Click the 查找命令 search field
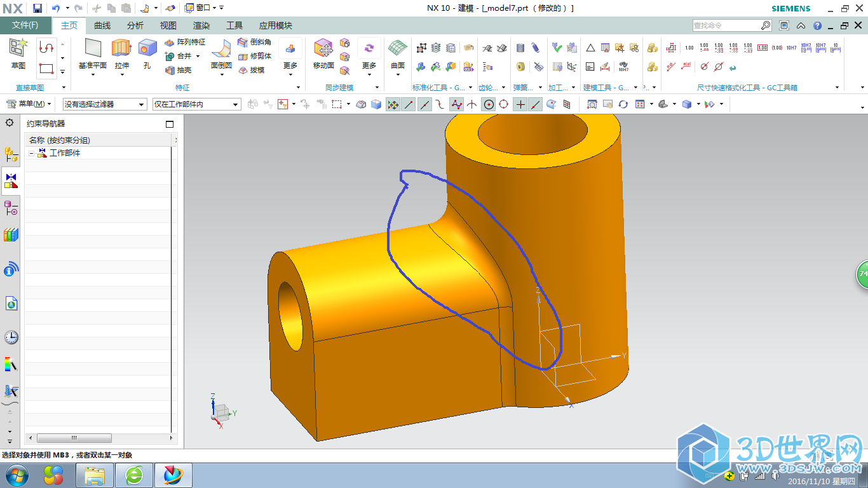This screenshot has width=868, height=488. tap(732, 25)
